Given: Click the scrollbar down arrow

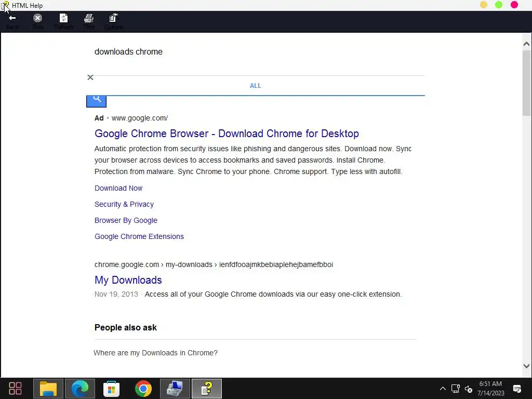Looking at the screenshot, I should pyautogui.click(x=526, y=366).
